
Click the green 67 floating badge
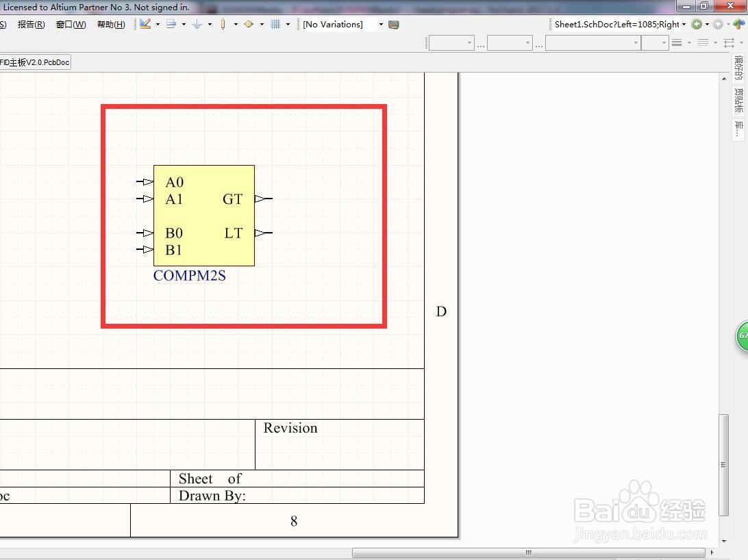click(x=743, y=336)
